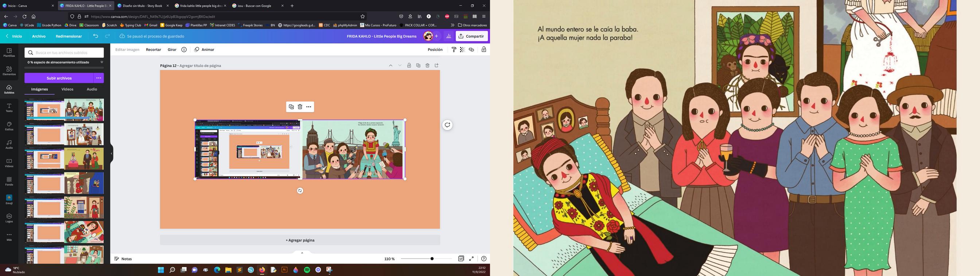This screenshot has width=980, height=276.
Task: Show more bookmarks with the double chevron
Action: pyautogui.click(x=452, y=25)
